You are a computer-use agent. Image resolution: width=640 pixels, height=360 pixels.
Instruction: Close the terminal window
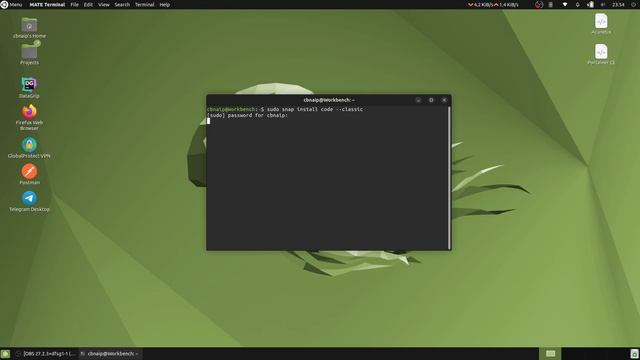coord(444,100)
